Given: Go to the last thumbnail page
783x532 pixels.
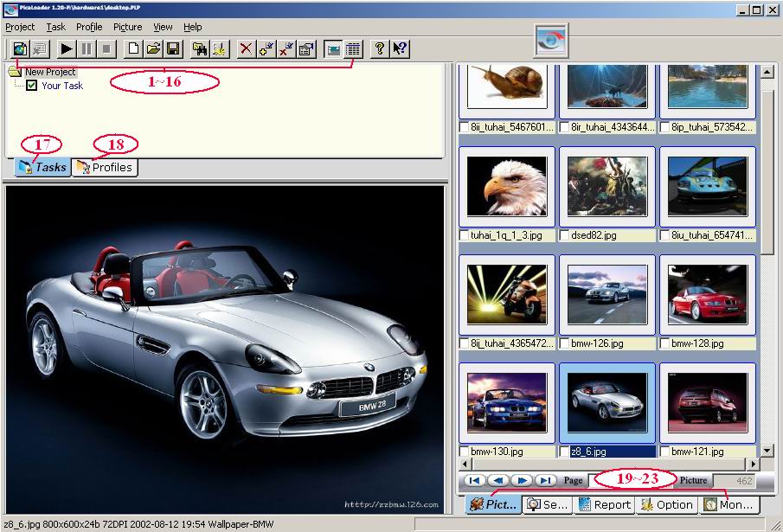Looking at the screenshot, I should coord(545,480).
